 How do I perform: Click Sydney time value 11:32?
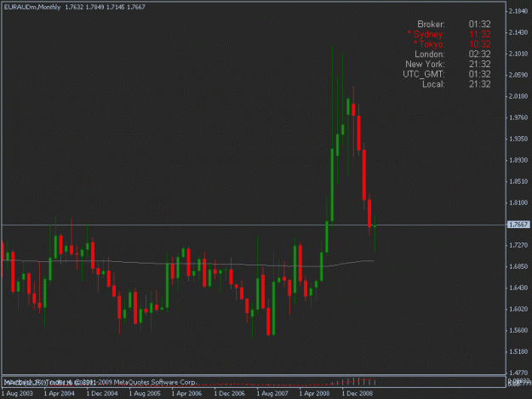(x=480, y=34)
